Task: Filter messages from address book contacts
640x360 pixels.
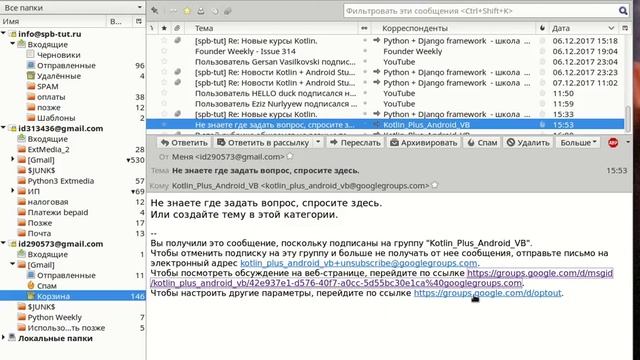Action: click(x=200, y=11)
